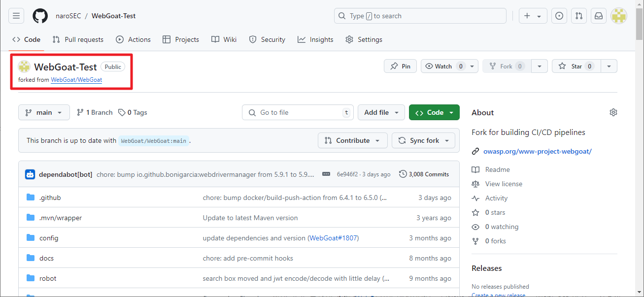Open the WebGoat#1807 issue link
The image size is (644, 297).
(334, 238)
